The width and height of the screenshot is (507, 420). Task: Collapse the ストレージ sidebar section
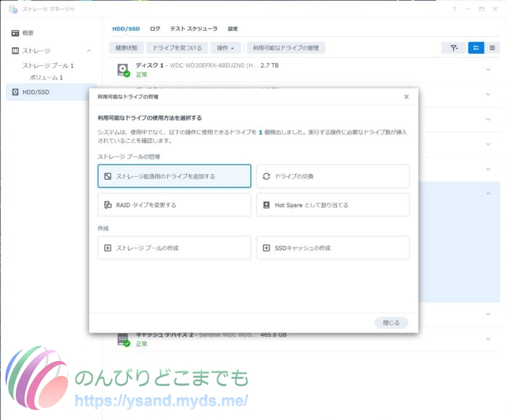pyautogui.click(x=89, y=51)
